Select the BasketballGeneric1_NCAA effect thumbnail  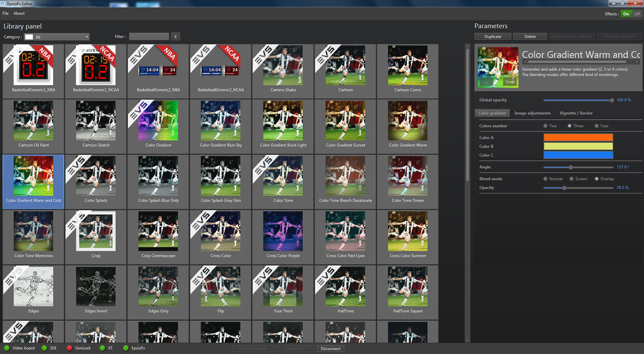tap(96, 71)
